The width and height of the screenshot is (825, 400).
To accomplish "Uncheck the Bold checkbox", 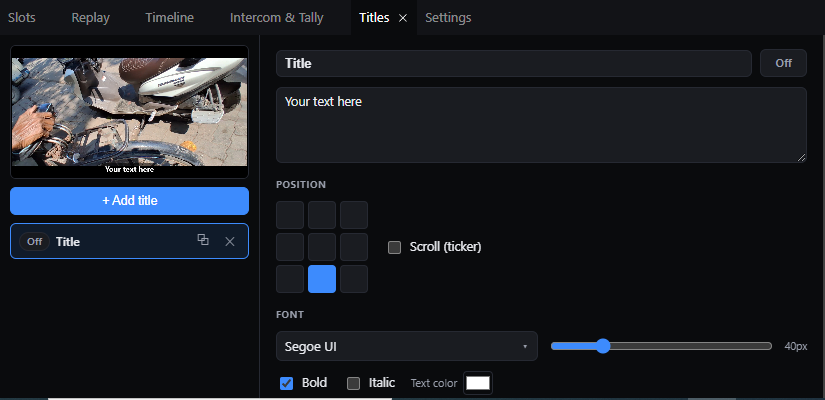I will [x=286, y=383].
